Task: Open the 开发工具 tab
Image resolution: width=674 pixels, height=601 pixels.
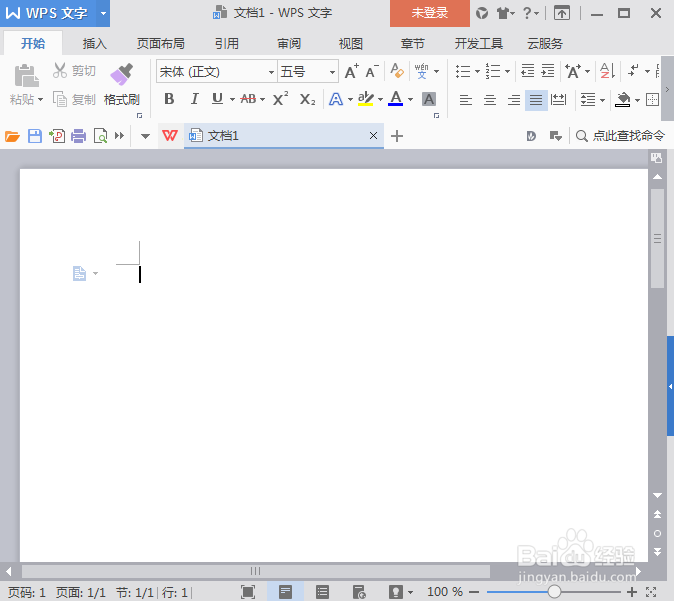Action: click(479, 43)
